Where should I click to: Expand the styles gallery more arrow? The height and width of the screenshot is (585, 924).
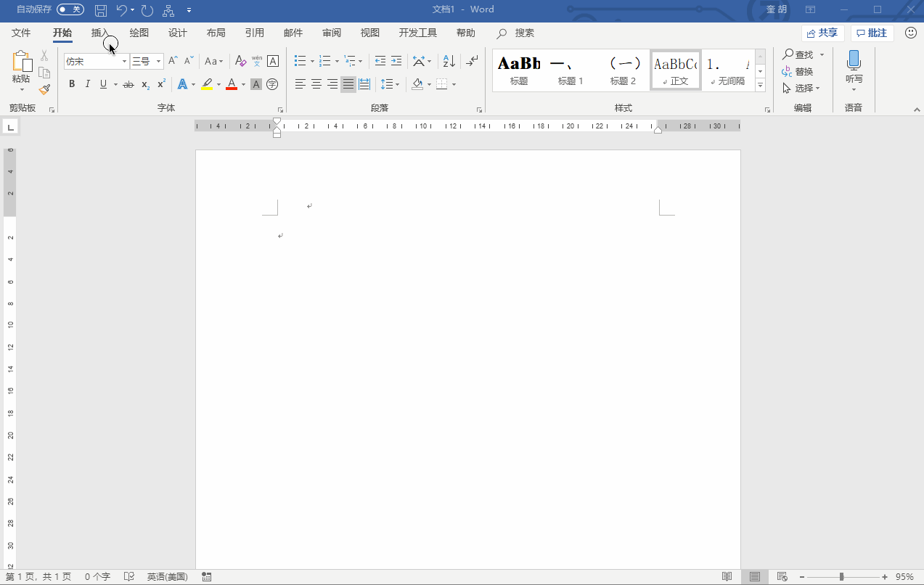(761, 86)
